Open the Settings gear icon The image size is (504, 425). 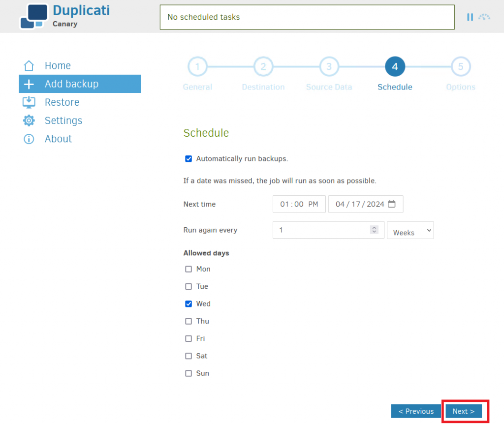click(x=29, y=121)
